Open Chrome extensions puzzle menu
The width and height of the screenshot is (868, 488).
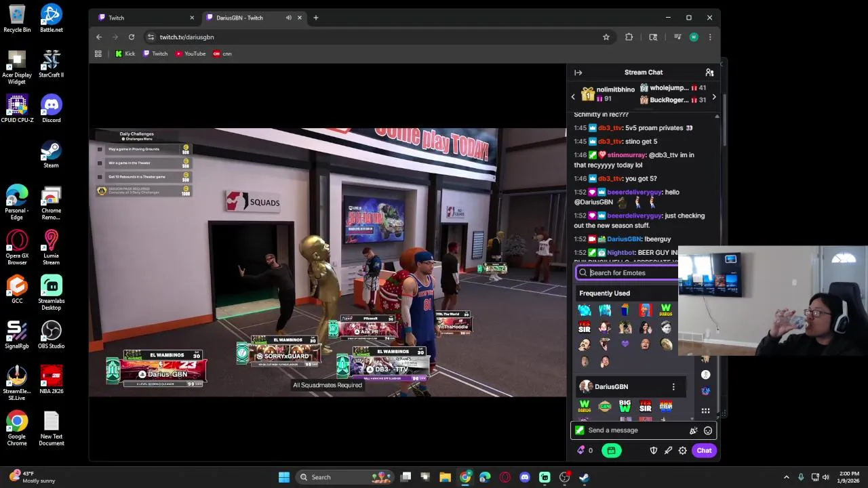[629, 37]
